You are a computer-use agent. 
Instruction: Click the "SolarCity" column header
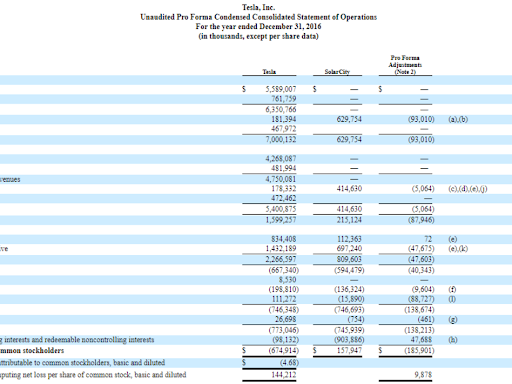coord(337,72)
